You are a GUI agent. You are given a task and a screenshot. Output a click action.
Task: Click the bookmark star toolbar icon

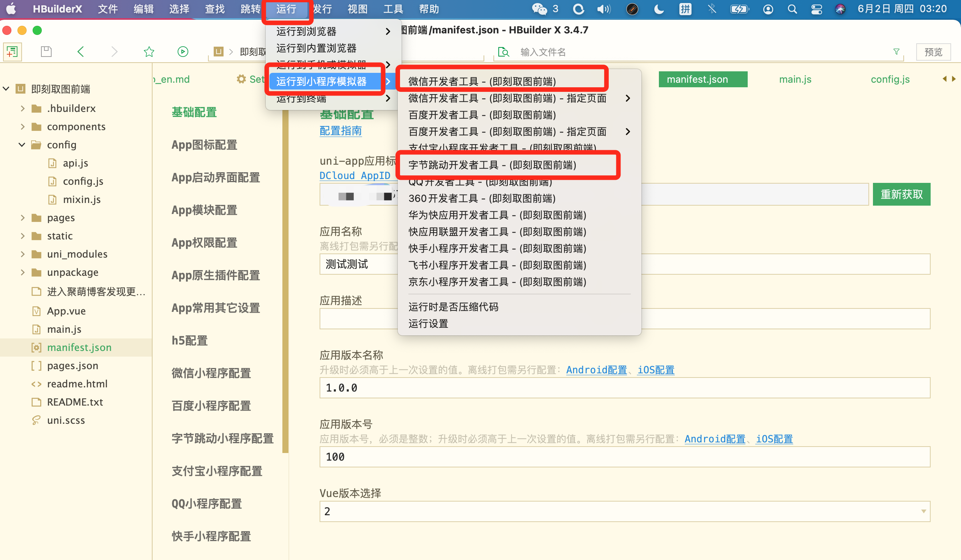pos(149,52)
